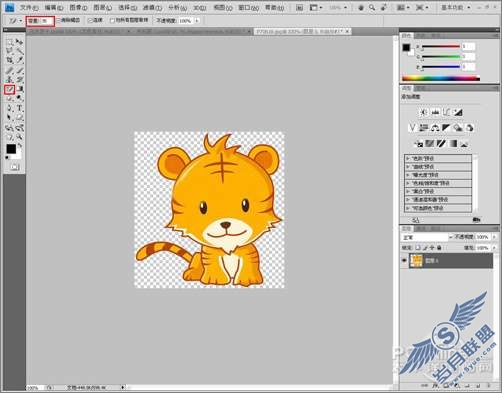Viewport: 502px width, 393px height.
Task: Open the Screen Mode dropdown
Action: coord(422,7)
